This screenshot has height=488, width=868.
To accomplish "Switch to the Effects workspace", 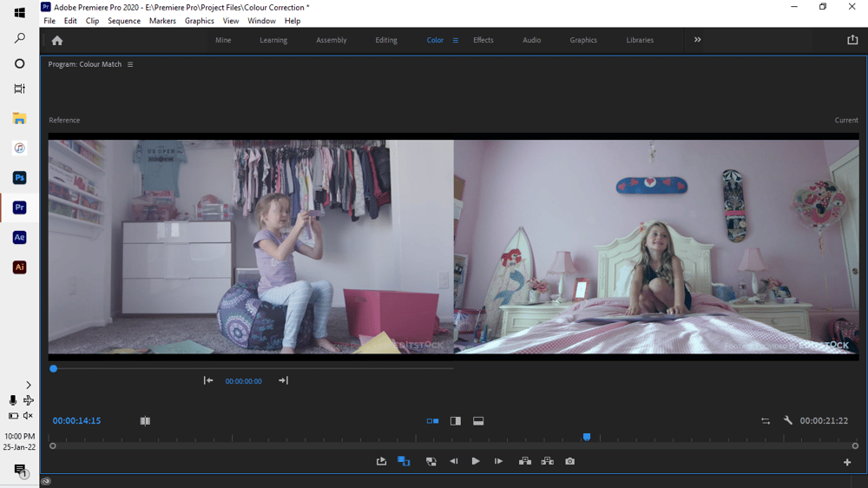I will [x=483, y=40].
